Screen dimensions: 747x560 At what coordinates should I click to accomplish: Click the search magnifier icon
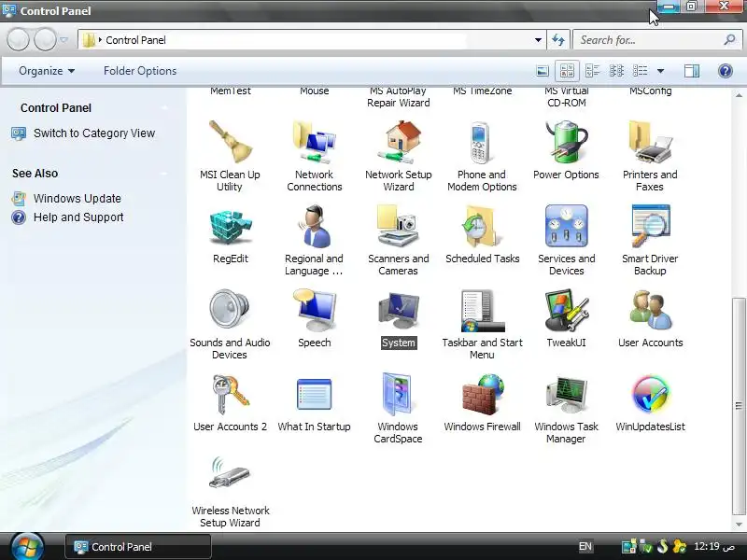(x=729, y=39)
